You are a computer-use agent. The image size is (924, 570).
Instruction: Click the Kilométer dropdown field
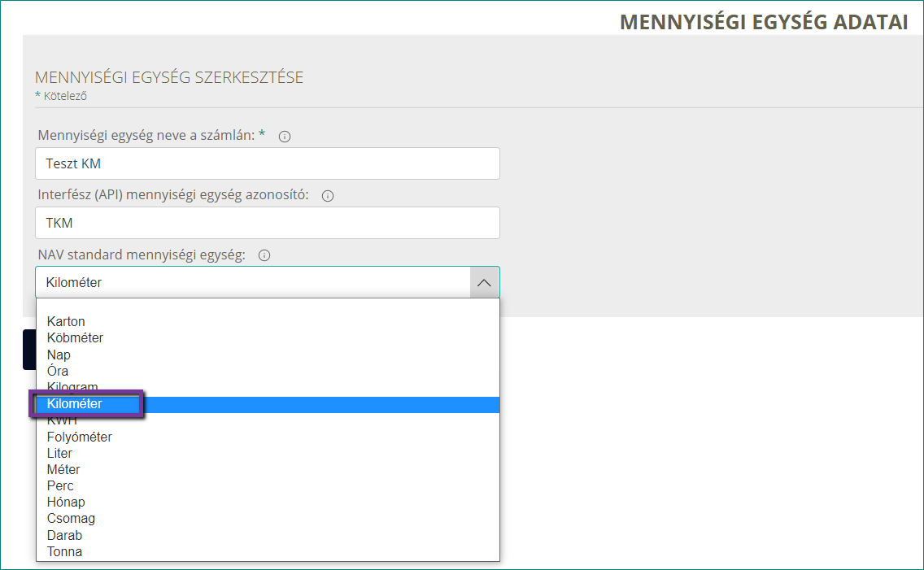click(x=268, y=283)
